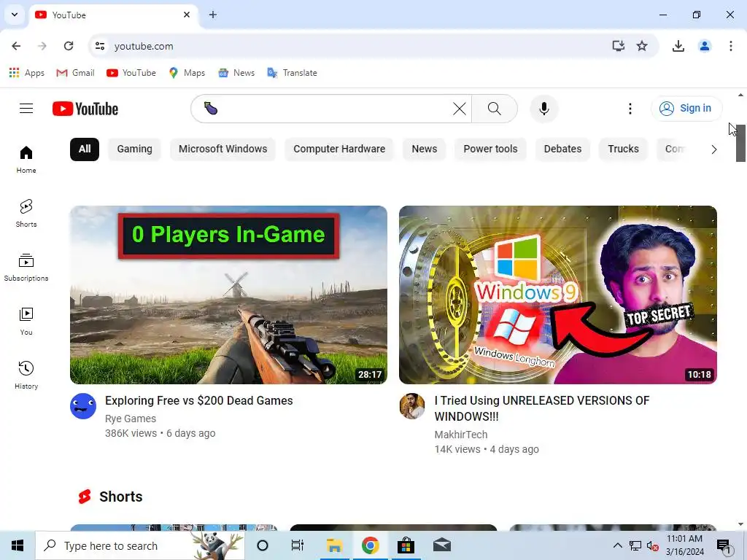Open the MakhirTech channel name link
This screenshot has height=560, width=747.
pos(461,435)
